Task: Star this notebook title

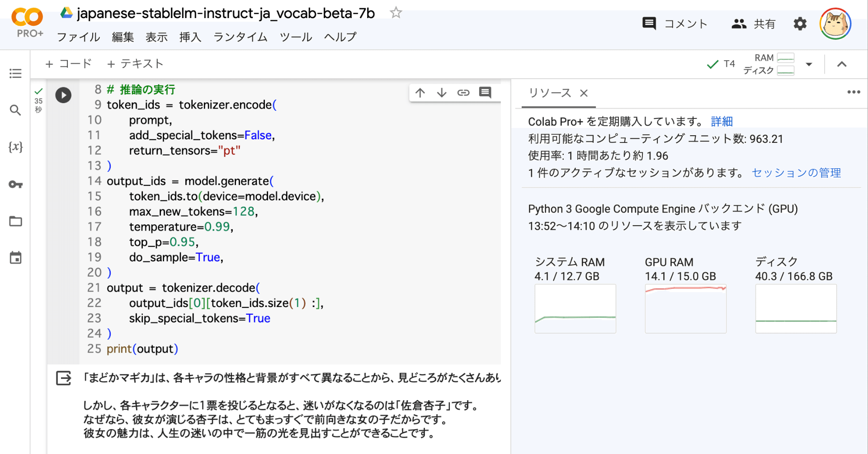Action: tap(396, 13)
